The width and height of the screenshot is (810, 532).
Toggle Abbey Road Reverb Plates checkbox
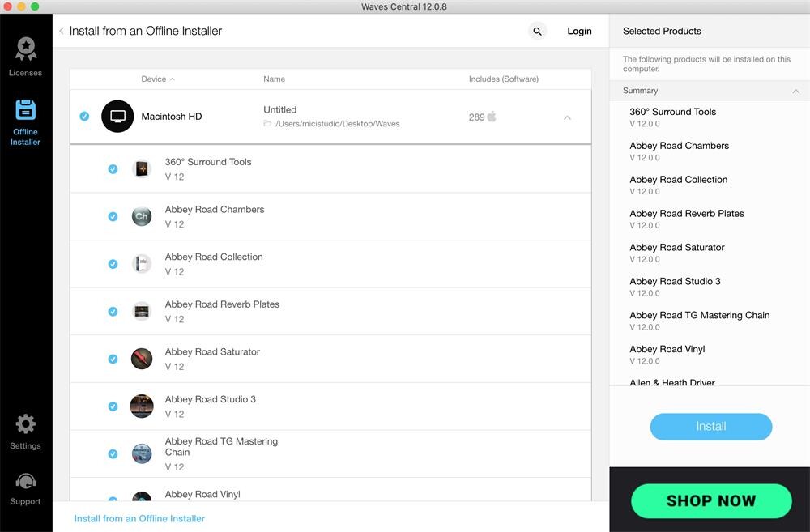[113, 312]
